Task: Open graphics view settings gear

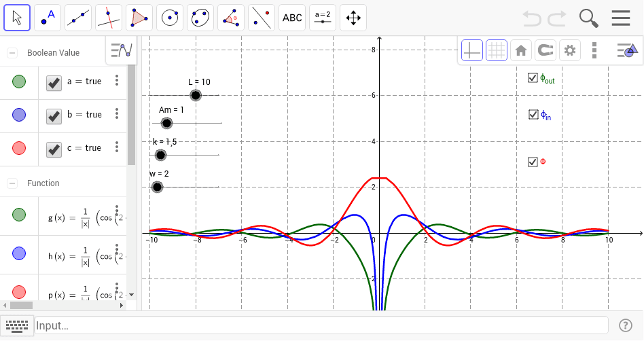Action: (570, 50)
